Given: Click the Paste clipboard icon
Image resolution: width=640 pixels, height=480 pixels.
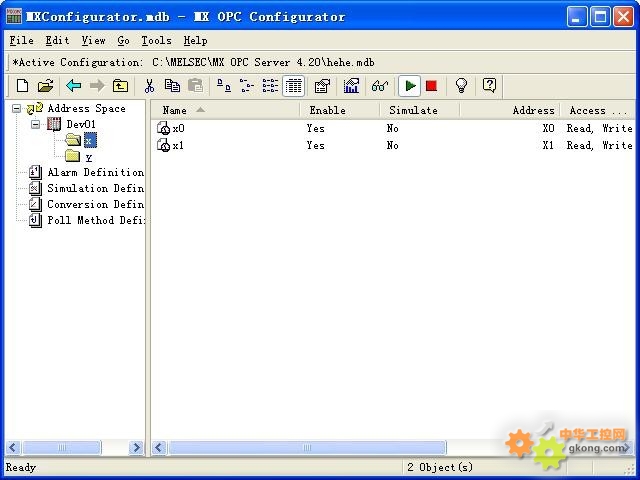Looking at the screenshot, I should tap(196, 86).
